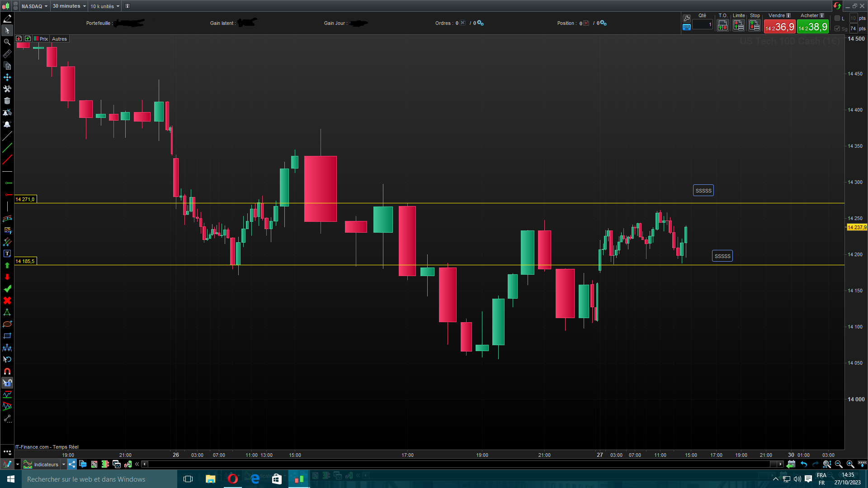Open the 10 k unités dropdown
Image resolution: width=868 pixels, height=488 pixels.
coord(104,6)
